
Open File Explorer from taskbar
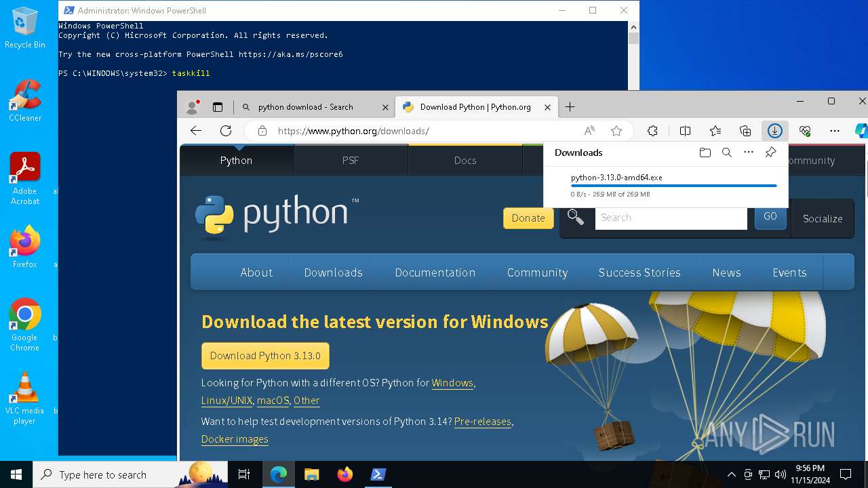(x=311, y=474)
